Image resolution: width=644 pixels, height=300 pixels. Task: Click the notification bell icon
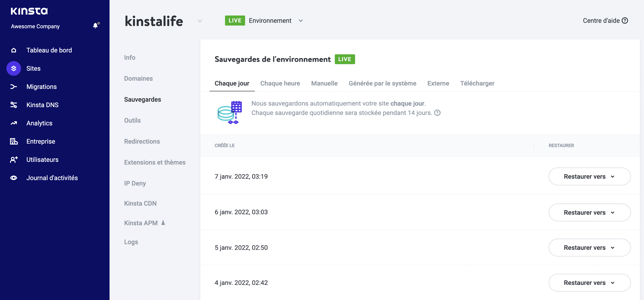[95, 26]
